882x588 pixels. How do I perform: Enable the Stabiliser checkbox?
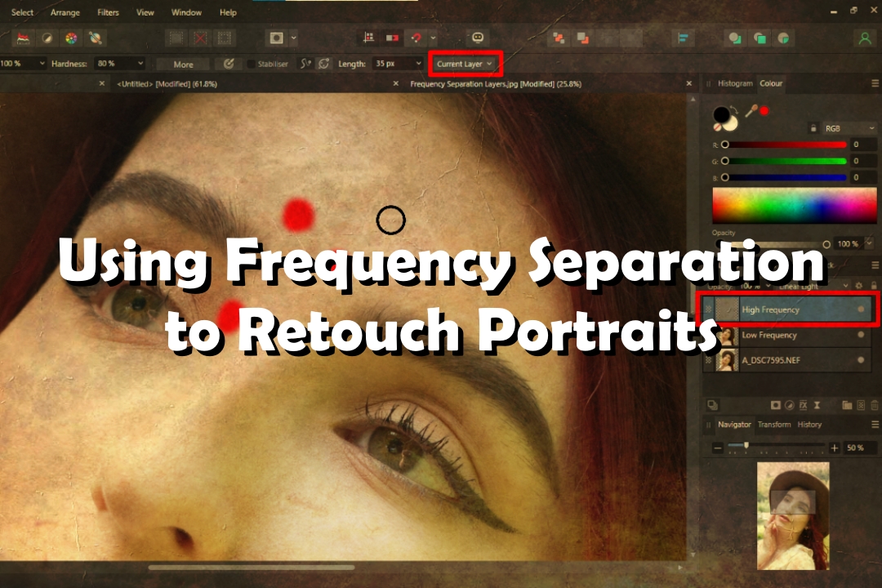tap(252, 64)
